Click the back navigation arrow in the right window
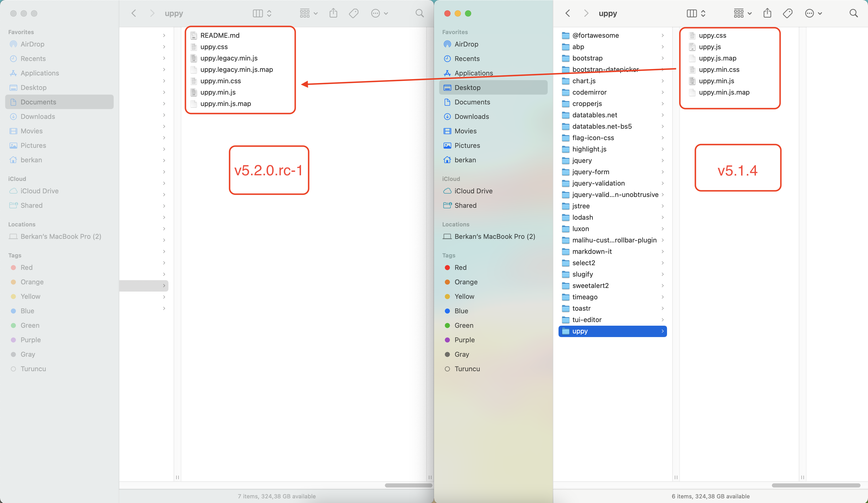The height and width of the screenshot is (503, 868). click(x=567, y=13)
